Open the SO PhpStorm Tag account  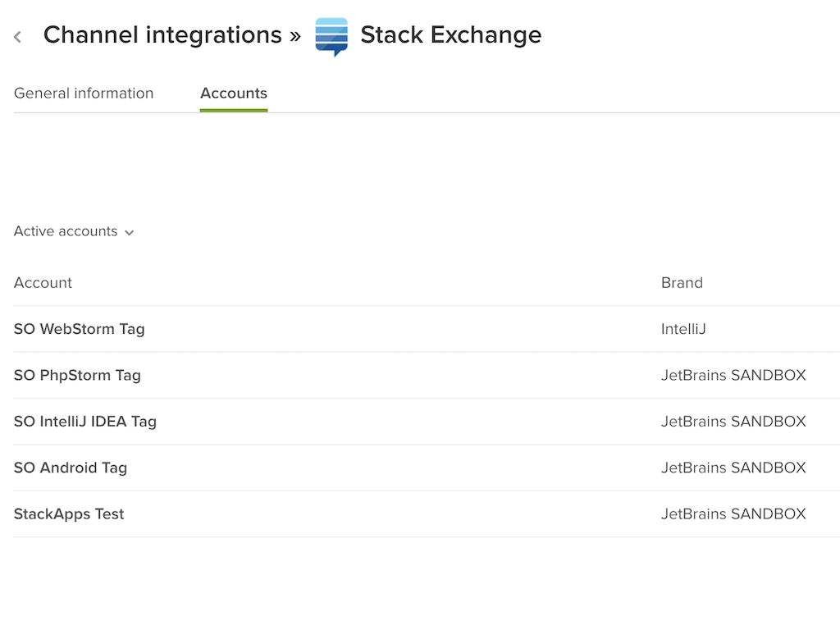click(x=77, y=375)
